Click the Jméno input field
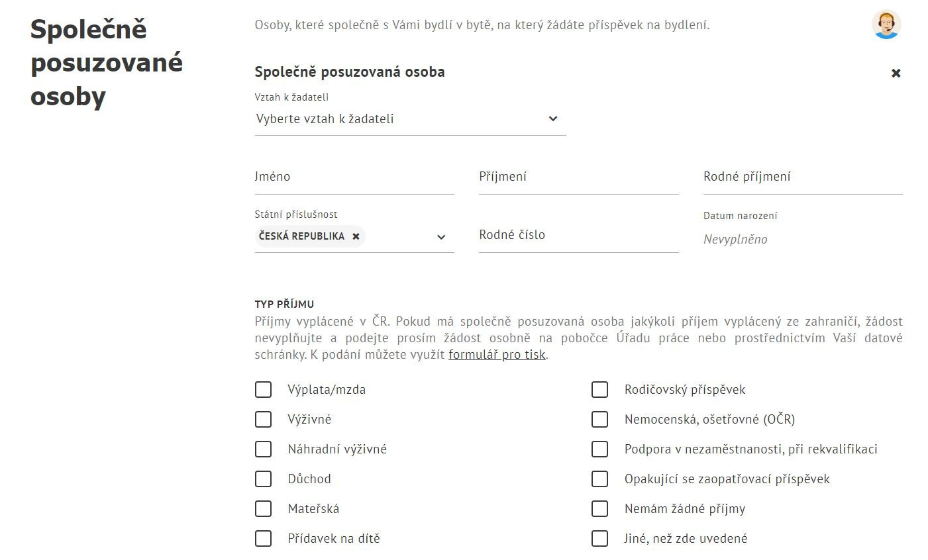The height and width of the screenshot is (560, 928). (x=354, y=177)
